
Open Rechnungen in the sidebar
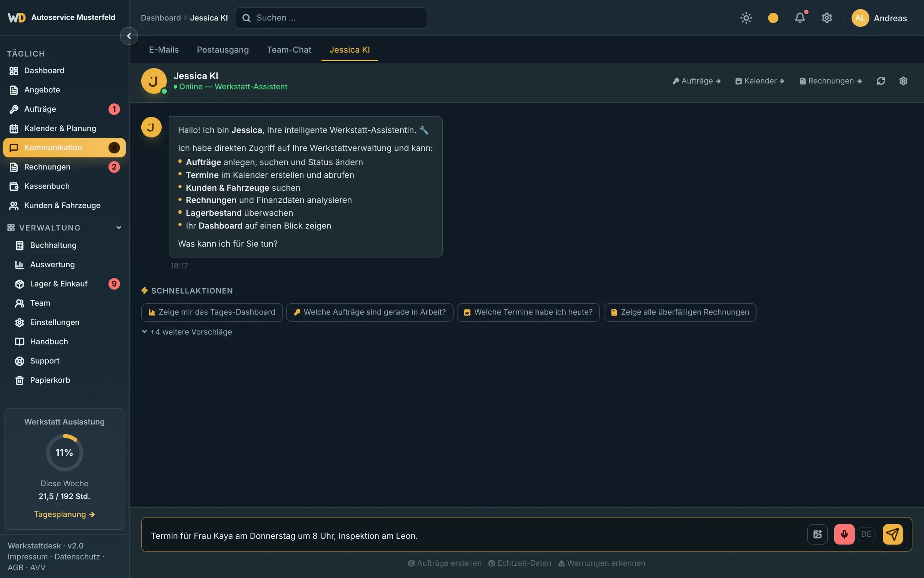64,167
